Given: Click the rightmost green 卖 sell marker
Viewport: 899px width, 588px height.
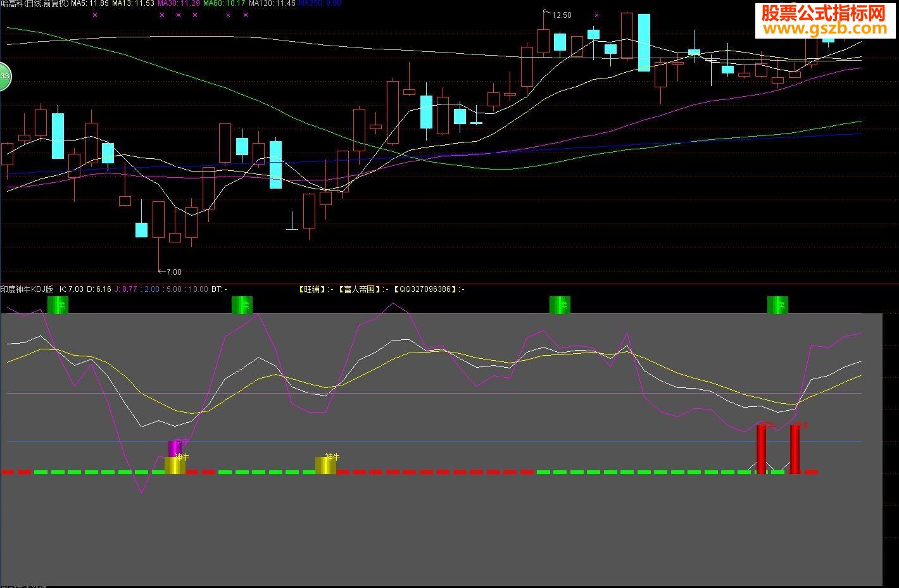Looking at the screenshot, I should (x=777, y=305).
